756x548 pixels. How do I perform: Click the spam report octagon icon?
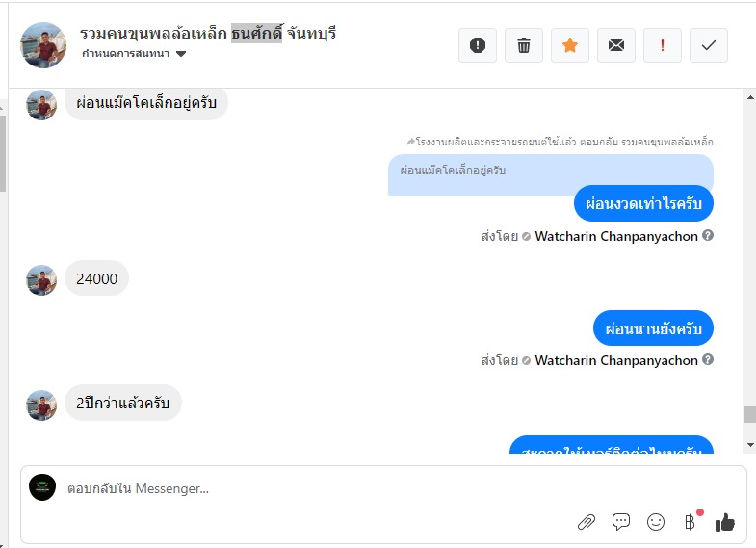(x=478, y=45)
